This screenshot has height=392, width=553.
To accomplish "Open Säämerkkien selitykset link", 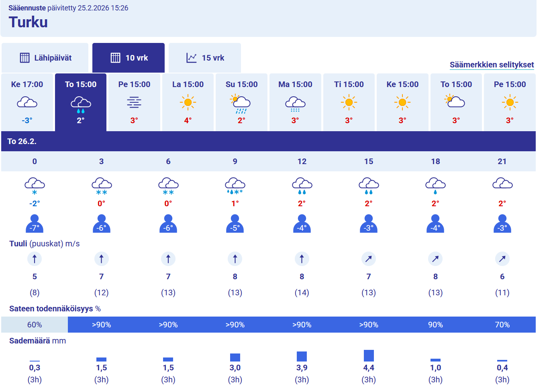I will (492, 65).
